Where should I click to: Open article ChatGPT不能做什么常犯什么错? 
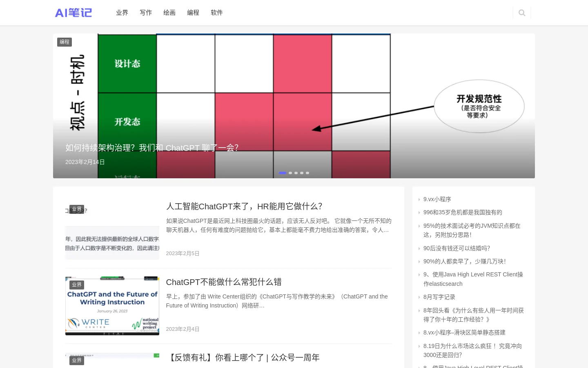click(224, 282)
